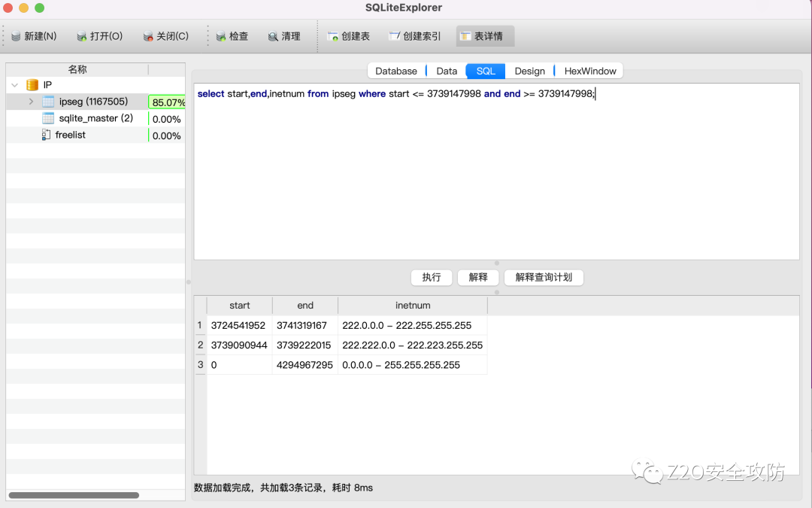Click the freelist icon
The height and width of the screenshot is (508, 812).
tap(46, 135)
